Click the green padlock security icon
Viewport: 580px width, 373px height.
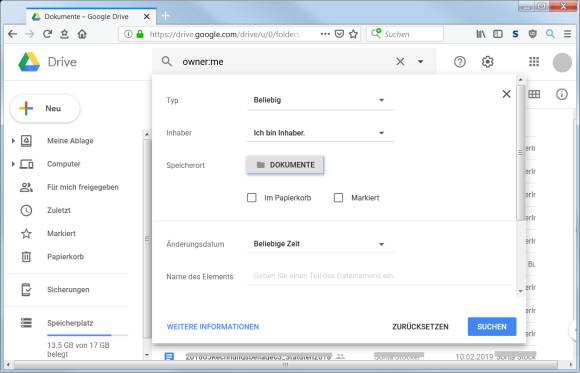coord(140,34)
